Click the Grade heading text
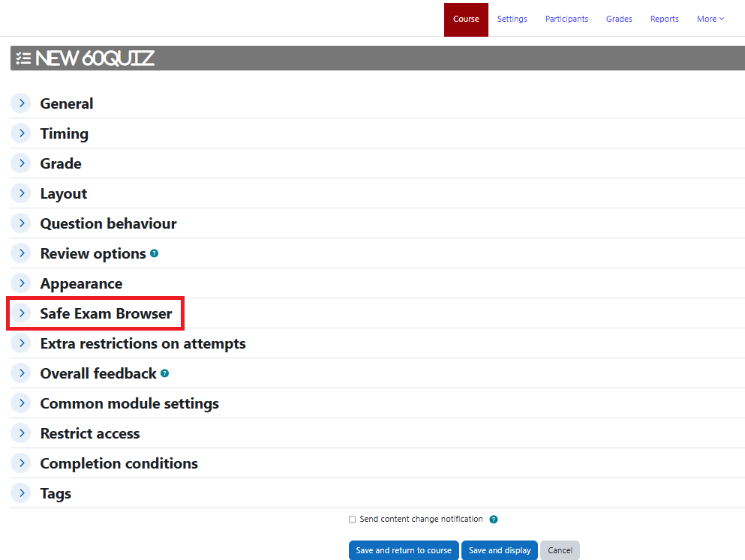 coord(61,163)
